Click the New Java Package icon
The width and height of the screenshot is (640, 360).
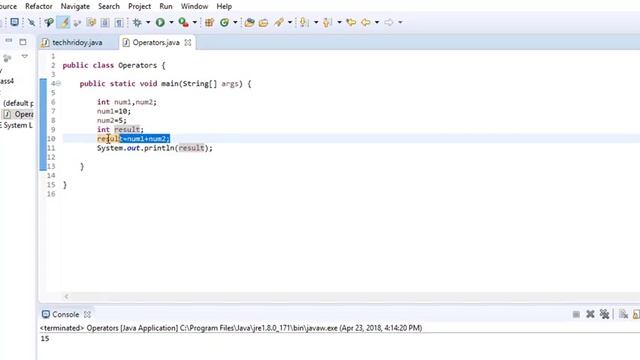pos(209,22)
